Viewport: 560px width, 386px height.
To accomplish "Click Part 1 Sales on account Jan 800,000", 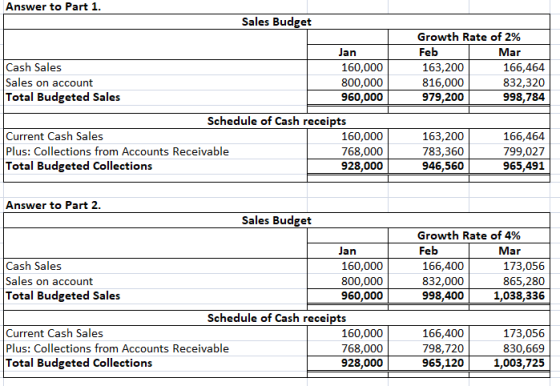I will pos(348,82).
